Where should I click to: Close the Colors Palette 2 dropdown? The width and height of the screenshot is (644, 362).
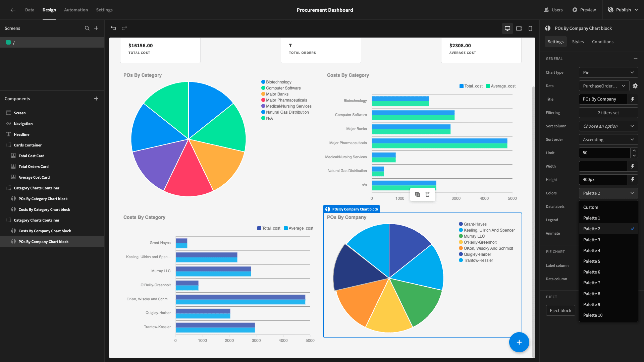[x=608, y=193]
